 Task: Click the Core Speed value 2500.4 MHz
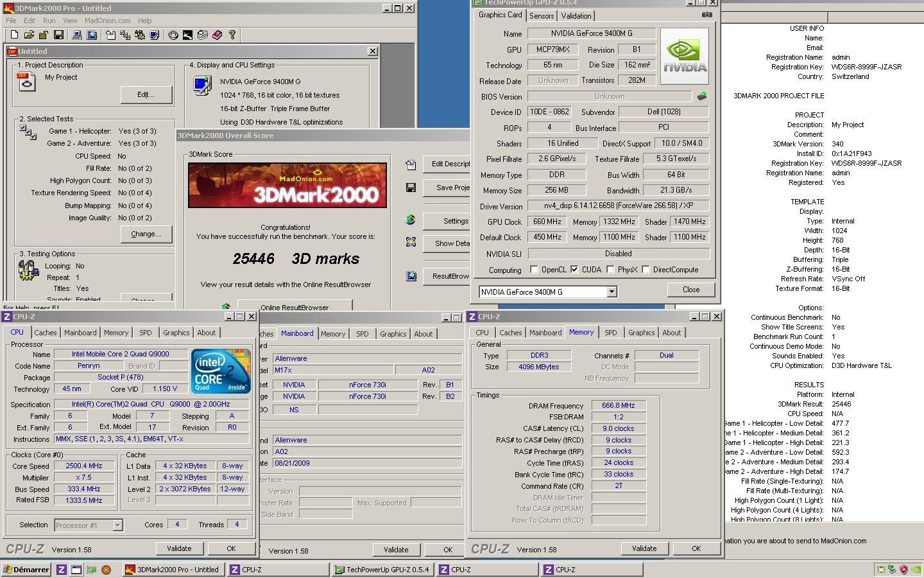84,466
